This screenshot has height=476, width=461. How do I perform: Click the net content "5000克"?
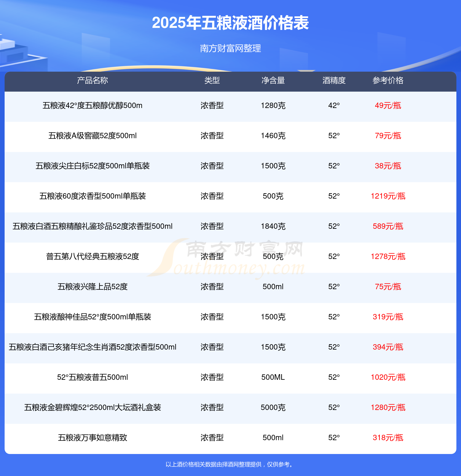273,407
